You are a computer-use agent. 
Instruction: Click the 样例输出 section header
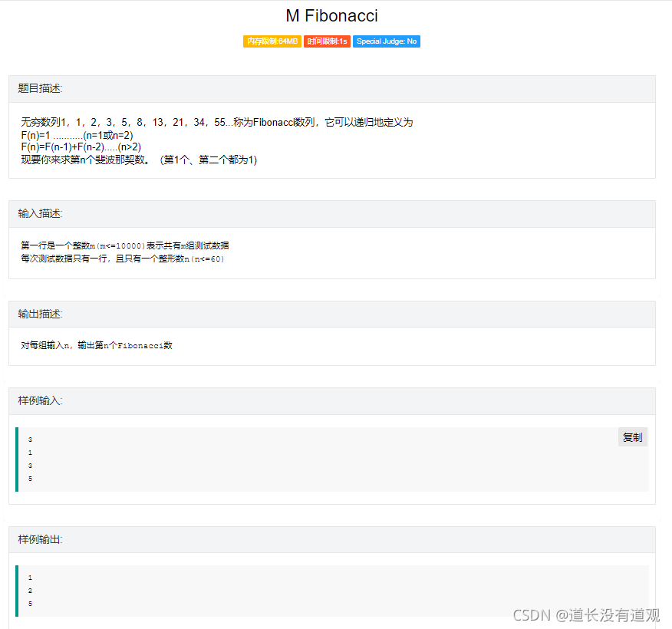click(331, 539)
